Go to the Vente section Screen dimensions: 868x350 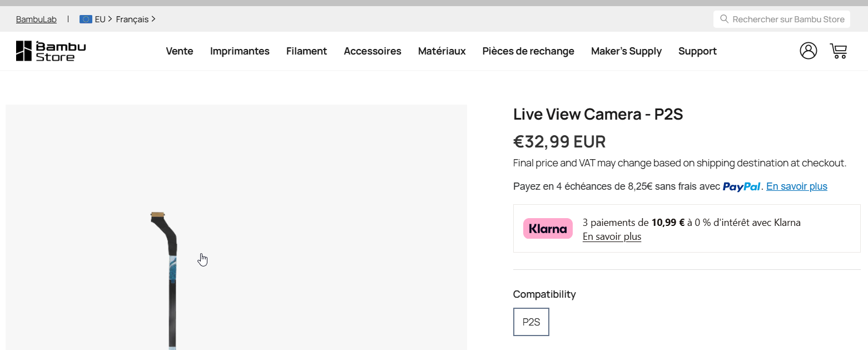tap(180, 51)
